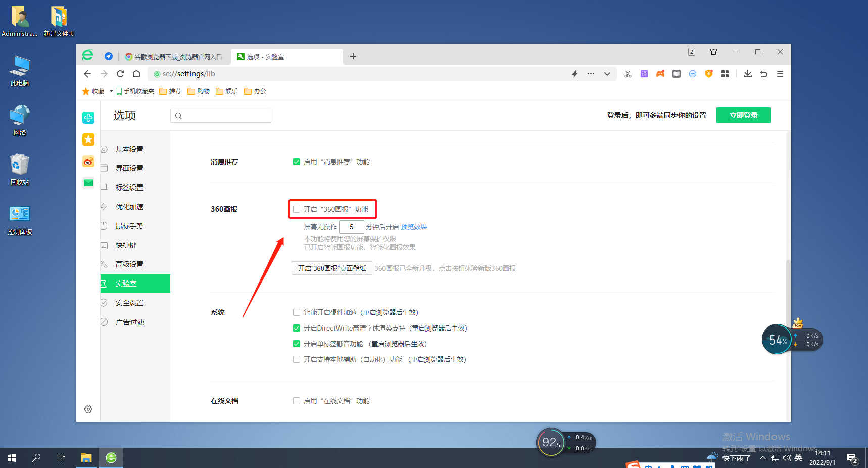Open 鼠标手势 settings section
868x468 pixels.
point(130,226)
